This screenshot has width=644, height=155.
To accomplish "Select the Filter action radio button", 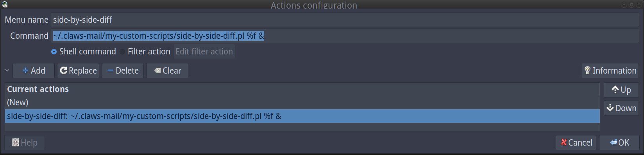I will click(122, 52).
